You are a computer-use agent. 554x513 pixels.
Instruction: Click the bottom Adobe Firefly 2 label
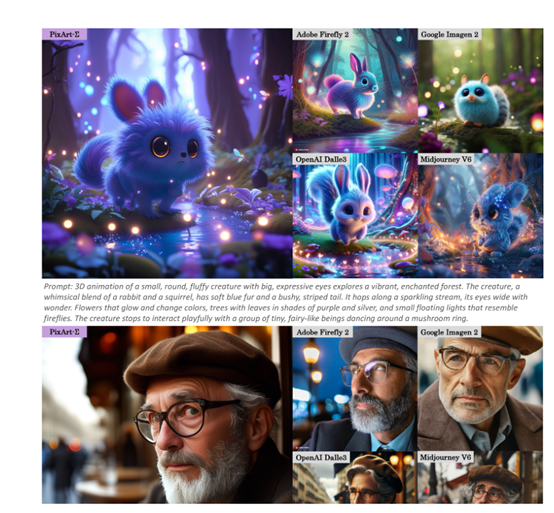323,332
